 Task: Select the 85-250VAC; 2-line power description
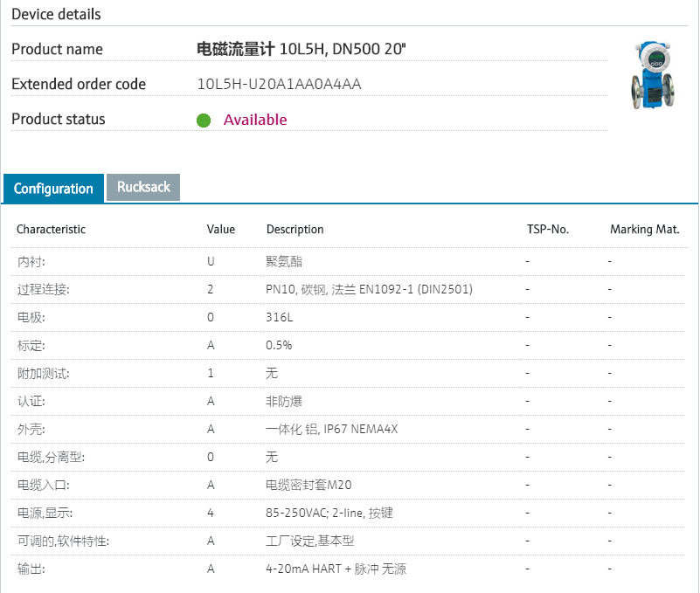(329, 513)
